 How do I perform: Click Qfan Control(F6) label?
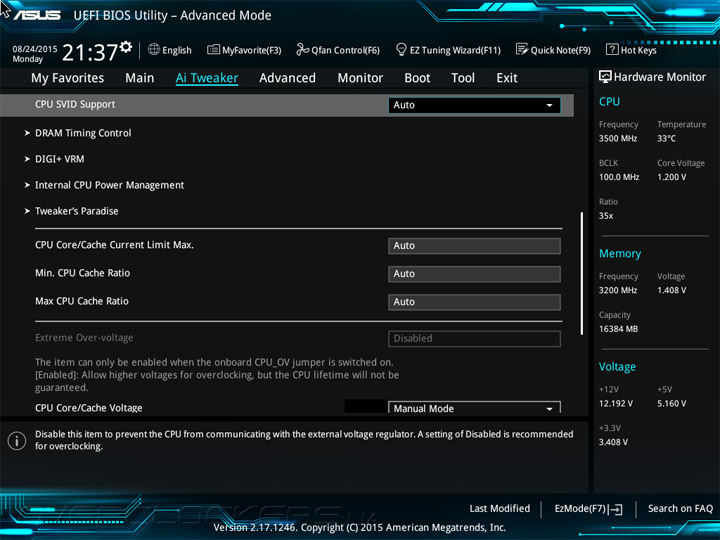[x=345, y=50]
